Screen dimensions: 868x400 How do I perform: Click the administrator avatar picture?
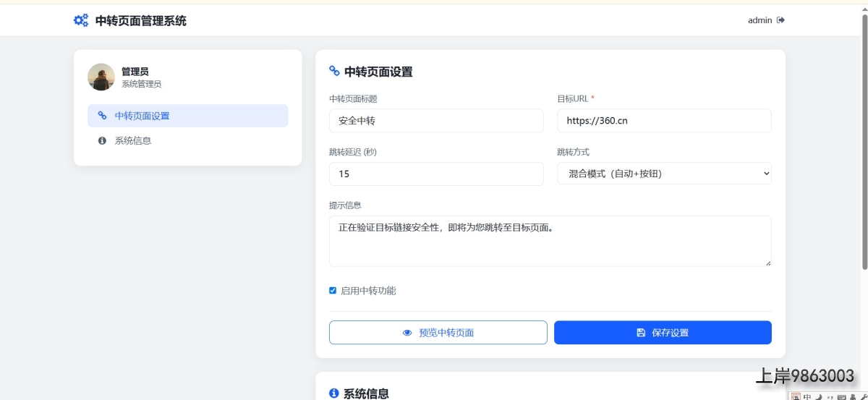(101, 77)
